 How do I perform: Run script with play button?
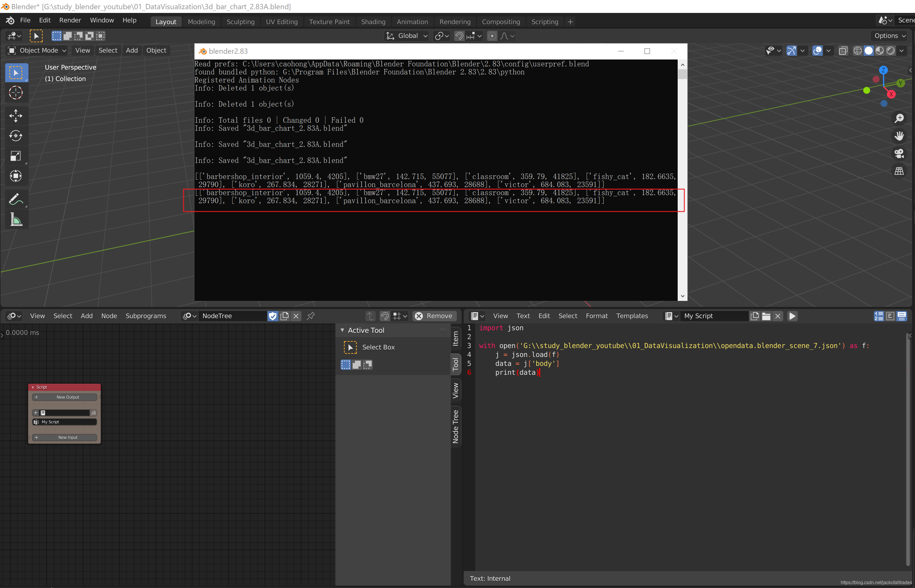pos(792,316)
